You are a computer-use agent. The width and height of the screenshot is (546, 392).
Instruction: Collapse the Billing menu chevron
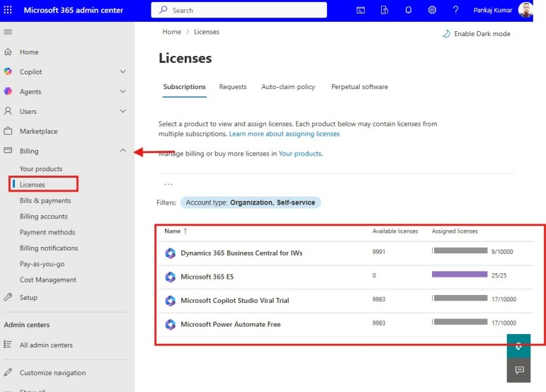tap(123, 150)
